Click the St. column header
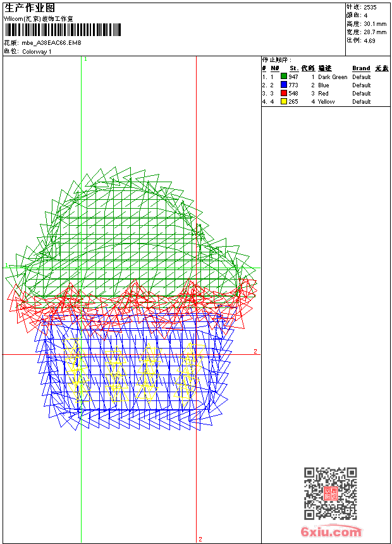This screenshot has width=392, height=544. click(x=294, y=68)
